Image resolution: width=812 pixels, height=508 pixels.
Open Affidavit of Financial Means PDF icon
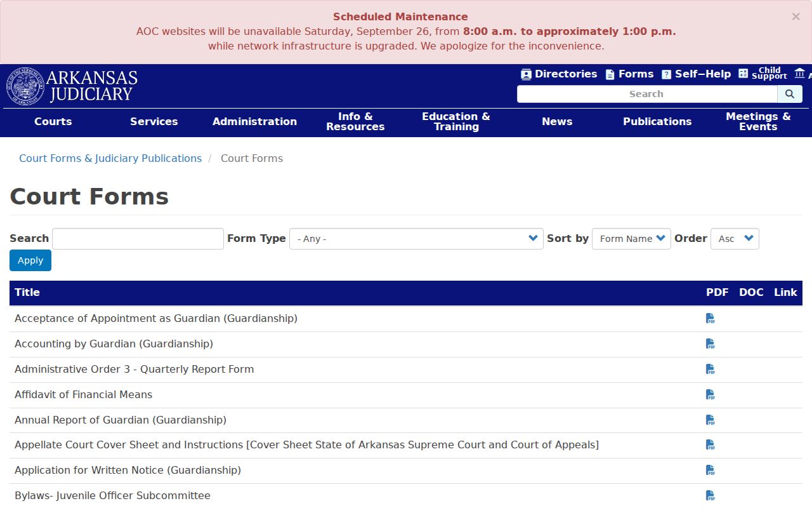click(710, 394)
